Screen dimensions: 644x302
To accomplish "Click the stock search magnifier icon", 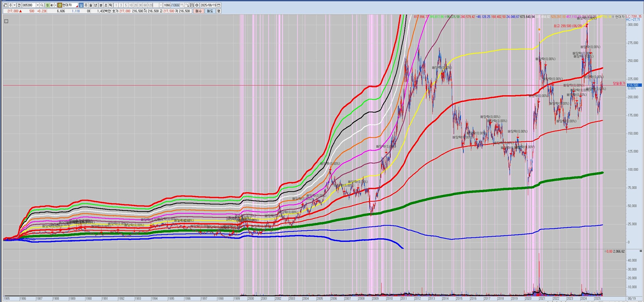I will coord(42,5).
